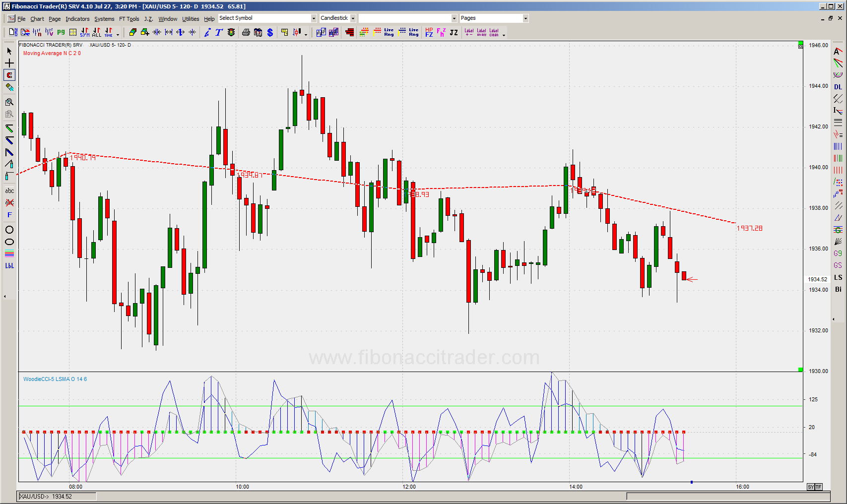Click Moving Average N C 2 0 label

(52, 53)
